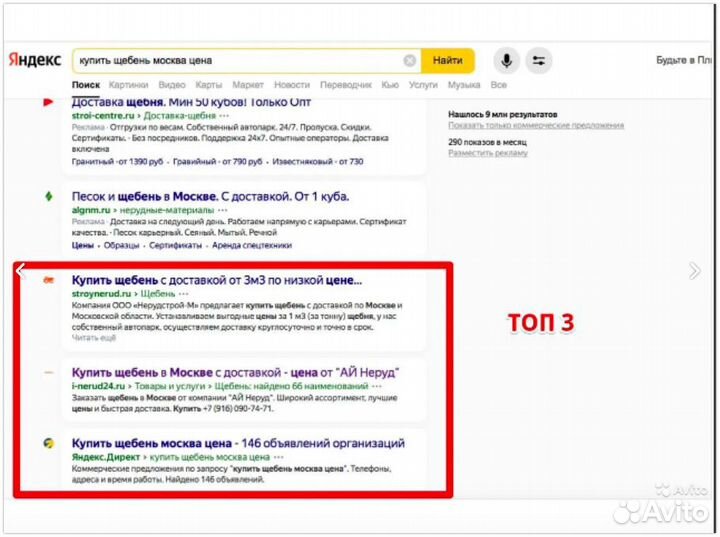Switch to the Картинки tab
Screen dimensions: 720x537
[129, 85]
